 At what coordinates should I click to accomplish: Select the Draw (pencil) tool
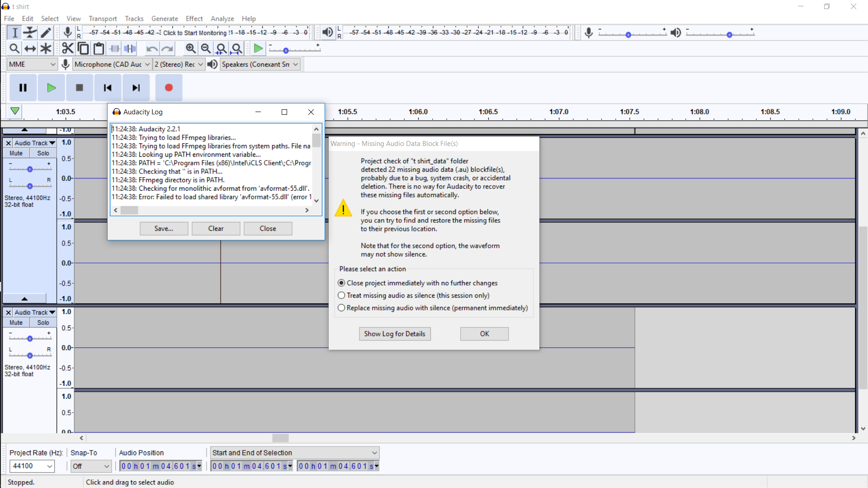[46, 33]
